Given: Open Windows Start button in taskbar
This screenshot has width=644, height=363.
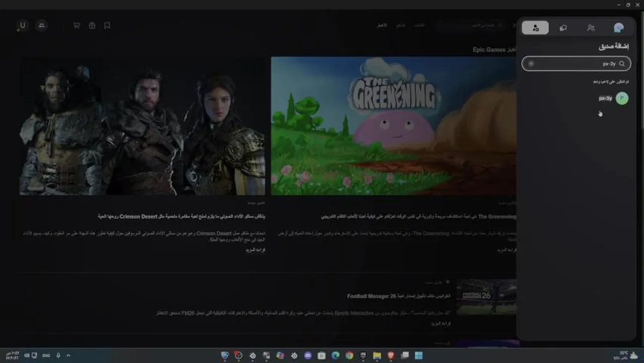Looking at the screenshot, I should click(418, 355).
